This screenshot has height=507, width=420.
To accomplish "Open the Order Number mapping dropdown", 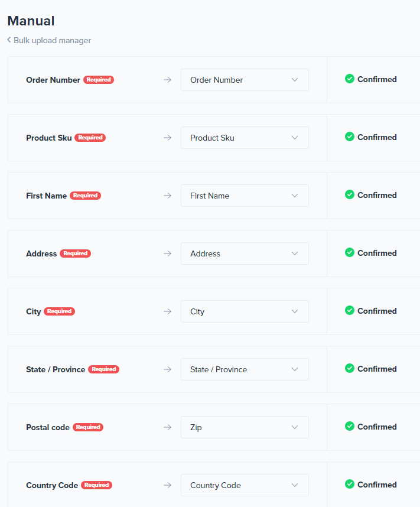I will click(245, 80).
